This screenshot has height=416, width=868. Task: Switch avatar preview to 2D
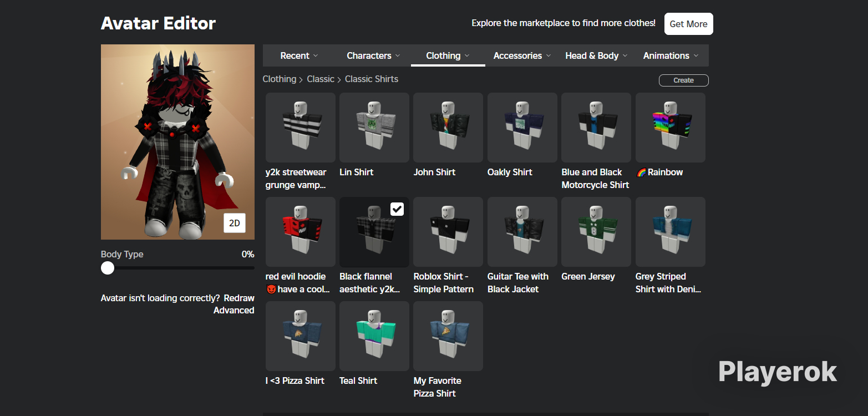click(x=235, y=223)
